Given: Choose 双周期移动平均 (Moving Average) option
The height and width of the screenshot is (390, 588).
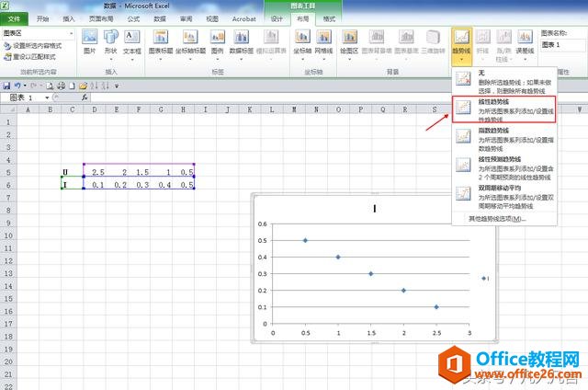Looking at the screenshot, I should 504,197.
